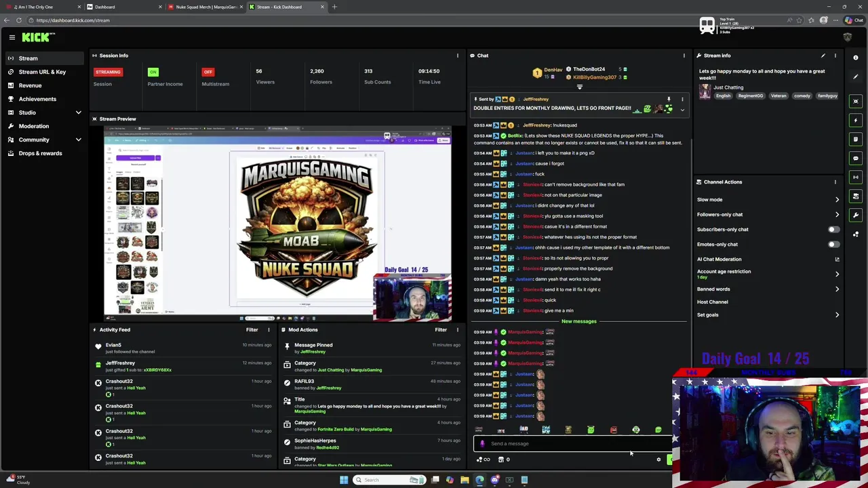Click pin icon on pinned message
868x488 pixels.
(669, 100)
